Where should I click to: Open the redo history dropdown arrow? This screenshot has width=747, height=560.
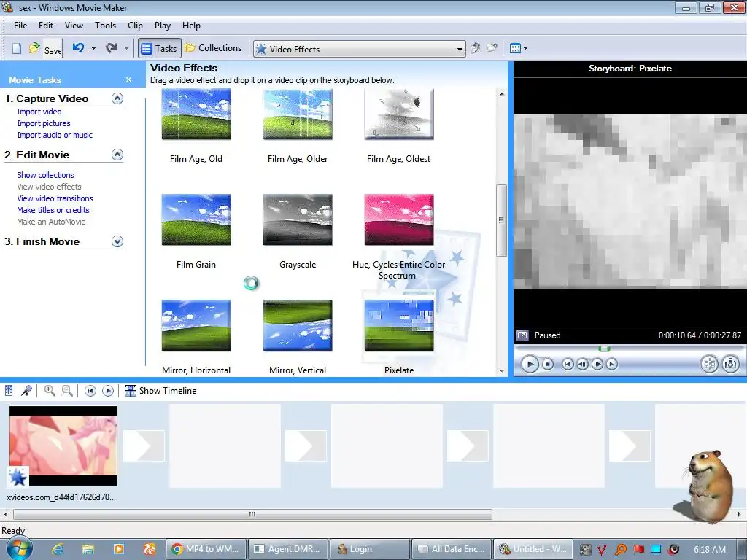(126, 48)
